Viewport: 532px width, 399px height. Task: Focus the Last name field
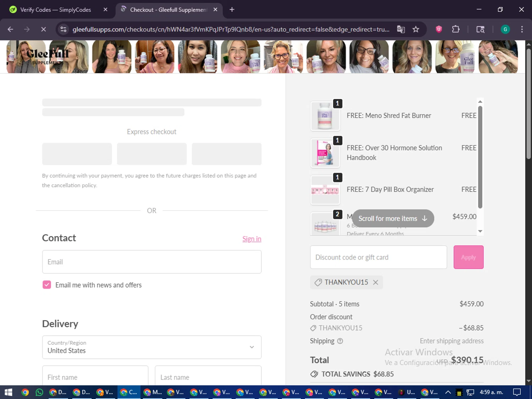pyautogui.click(x=208, y=376)
